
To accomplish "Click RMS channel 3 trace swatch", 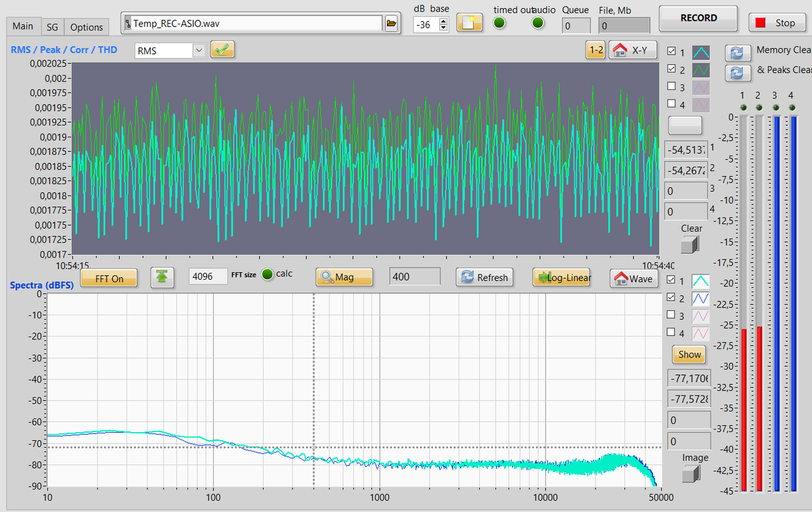I will pos(700,87).
